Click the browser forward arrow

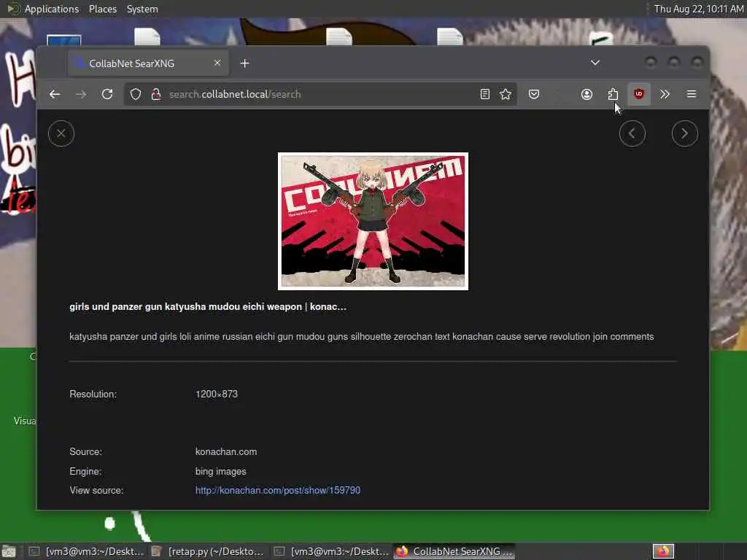[81, 94]
